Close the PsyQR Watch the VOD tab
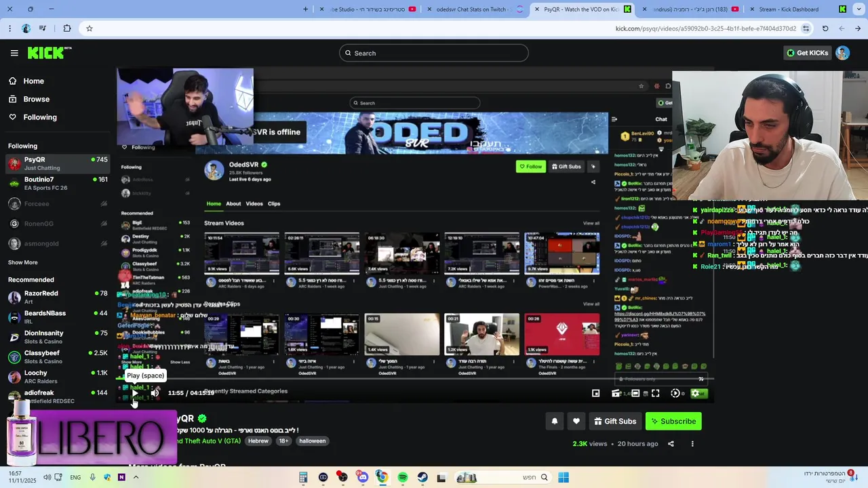The height and width of the screenshot is (488, 868). 536,9
